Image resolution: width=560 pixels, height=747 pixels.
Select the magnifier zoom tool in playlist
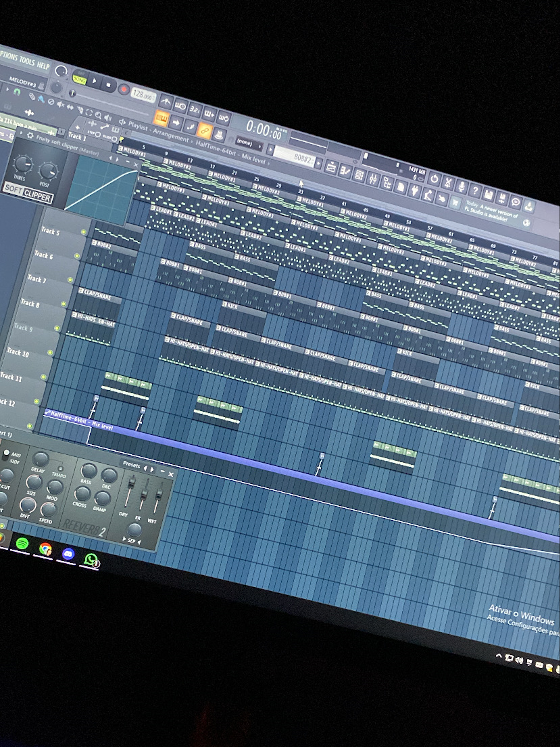point(98,115)
